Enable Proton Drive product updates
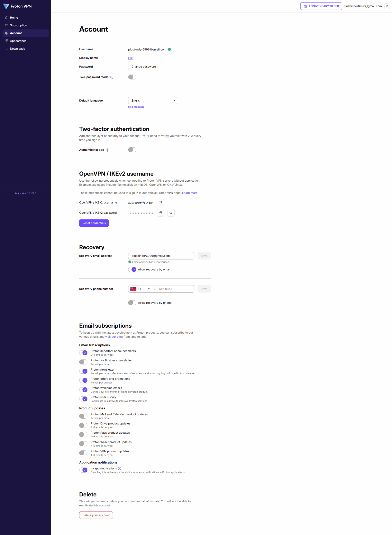Screen dimensions: 392x535 (x=83, y=425)
